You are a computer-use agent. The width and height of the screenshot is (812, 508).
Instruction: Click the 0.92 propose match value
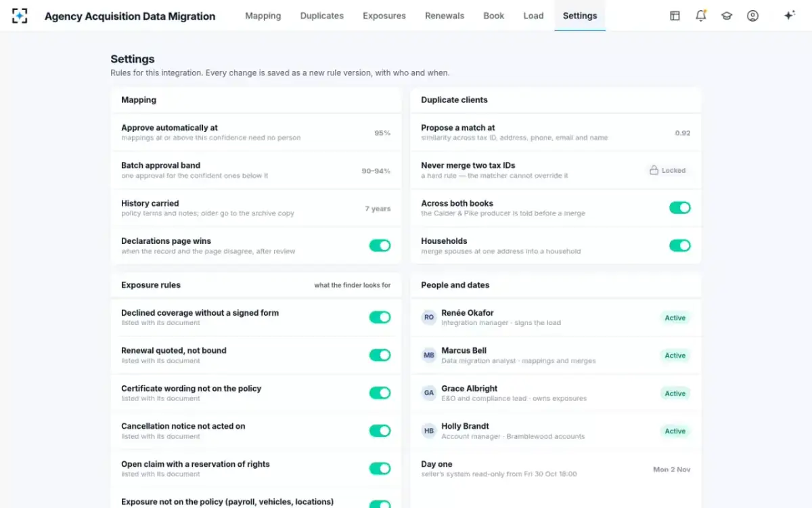point(683,133)
